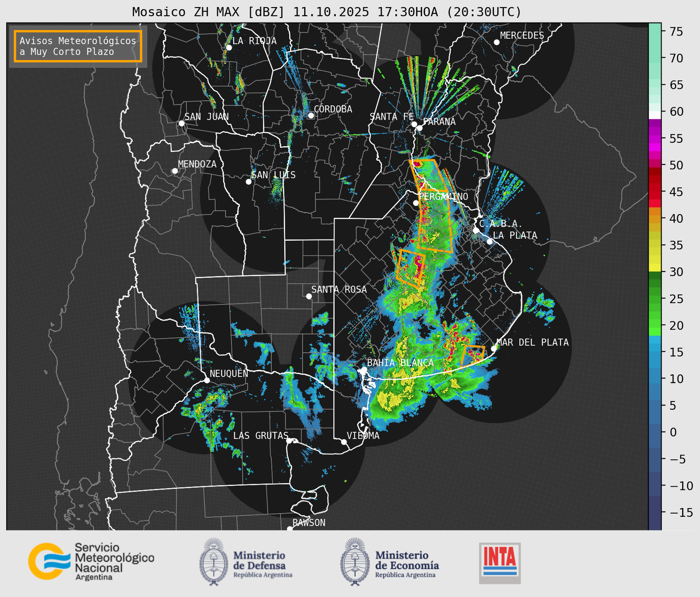Click the white 60 dBZ band on colorbar

click(x=655, y=115)
